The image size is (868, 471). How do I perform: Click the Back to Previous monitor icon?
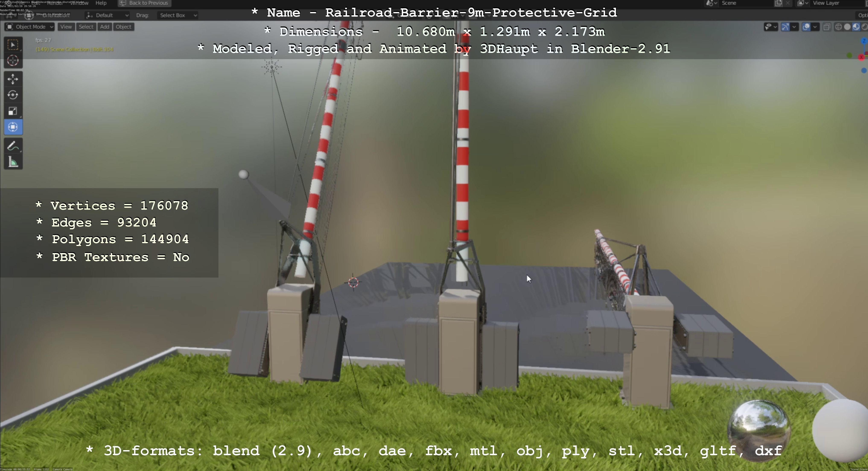coord(123,3)
